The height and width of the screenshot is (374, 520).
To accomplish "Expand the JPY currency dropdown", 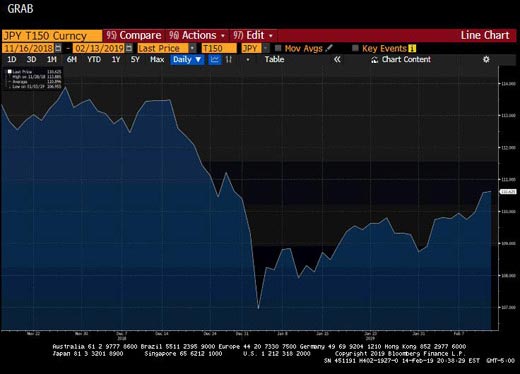I will tap(265, 48).
